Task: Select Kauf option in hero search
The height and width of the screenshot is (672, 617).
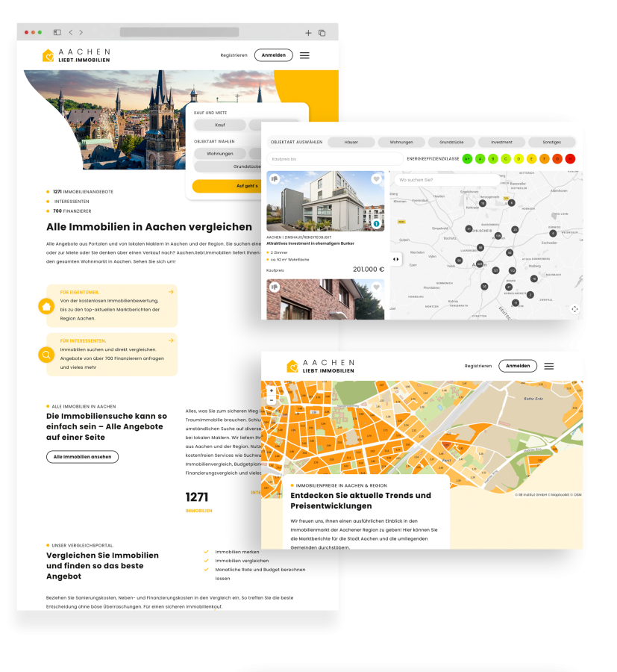Action: [220, 125]
